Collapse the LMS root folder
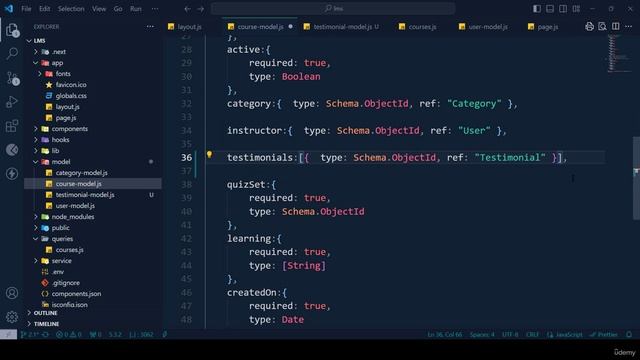The width and height of the screenshot is (640, 360). tap(29, 41)
